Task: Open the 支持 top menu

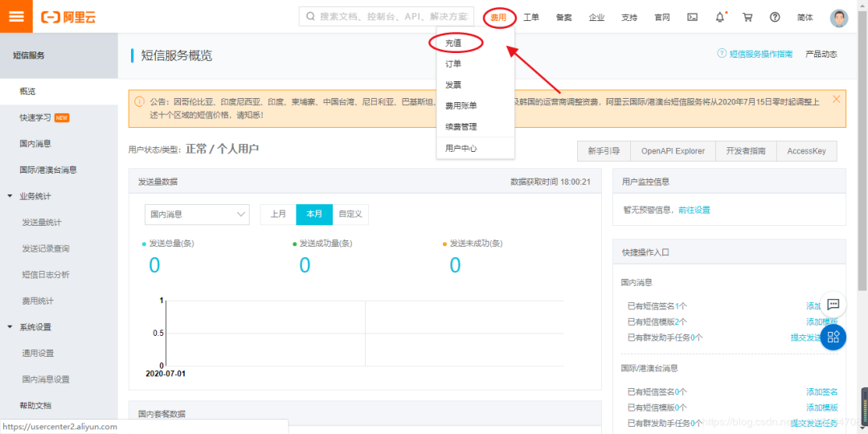Action: 628,17
